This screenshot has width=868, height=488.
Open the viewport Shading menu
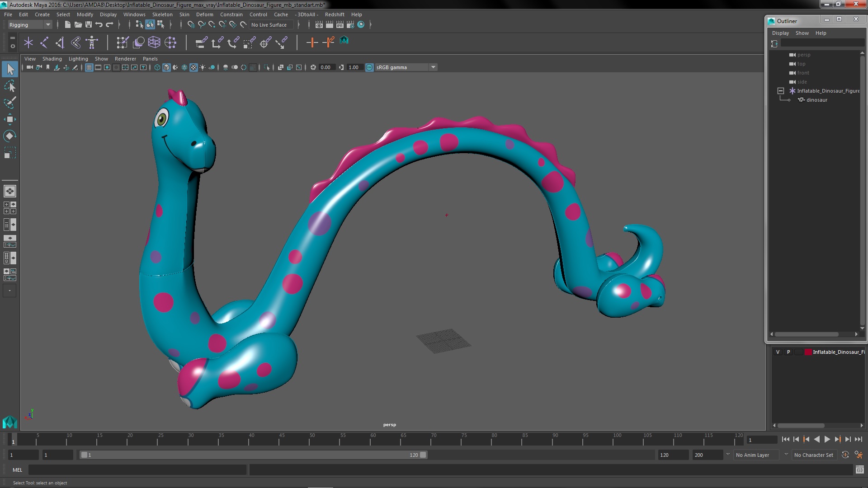tap(52, 59)
